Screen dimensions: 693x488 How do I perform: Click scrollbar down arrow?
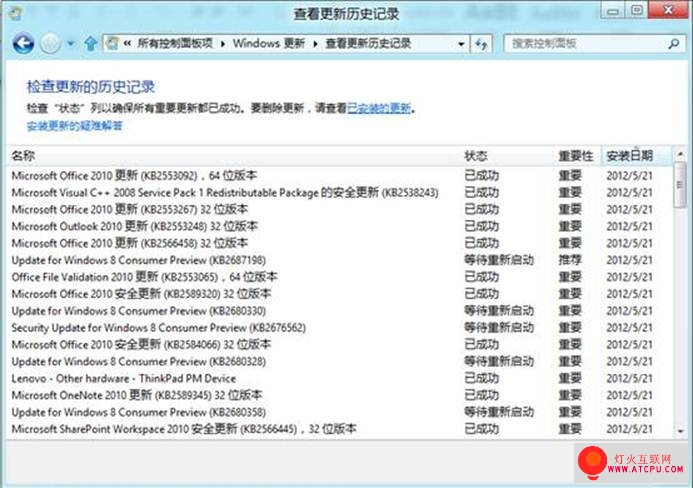click(681, 431)
